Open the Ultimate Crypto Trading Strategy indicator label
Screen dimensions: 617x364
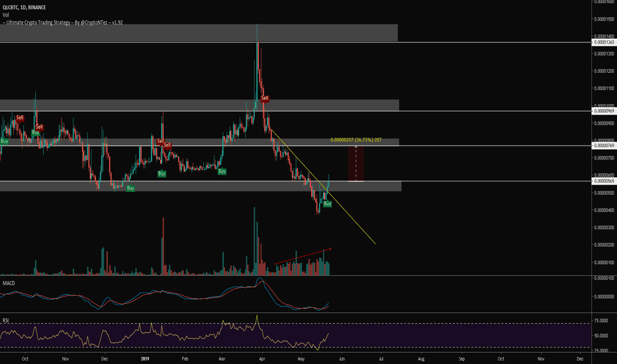(63, 23)
